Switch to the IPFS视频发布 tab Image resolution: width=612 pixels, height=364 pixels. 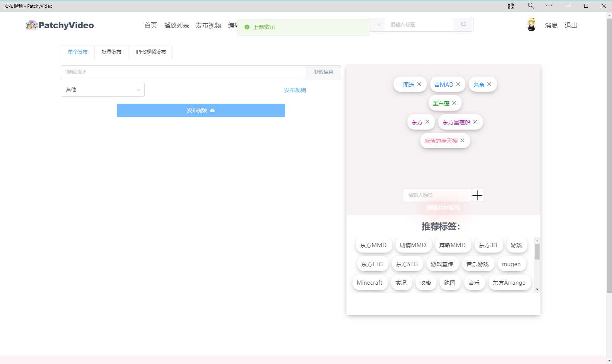[150, 52]
